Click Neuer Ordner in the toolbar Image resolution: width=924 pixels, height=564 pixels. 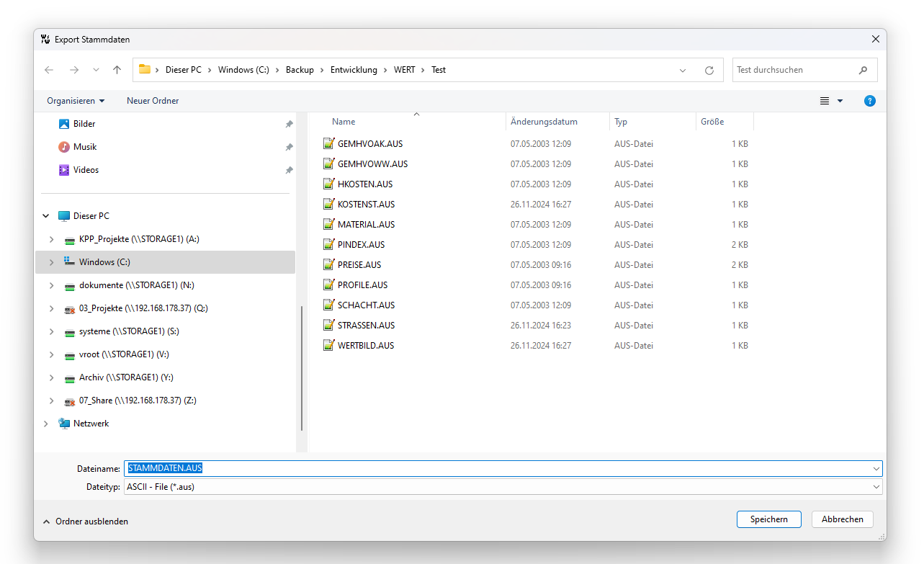tap(153, 101)
